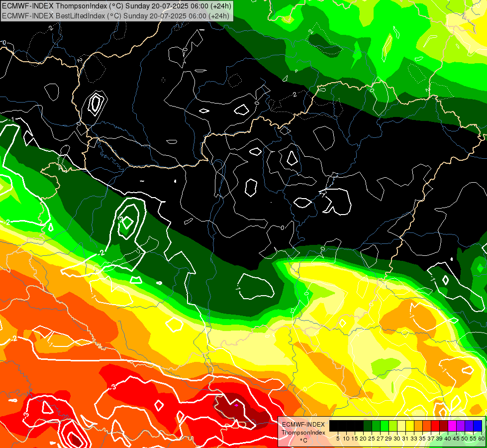Screen dimensions: 487x448
Task: Click the legend tick value 40
Action: pos(448,439)
